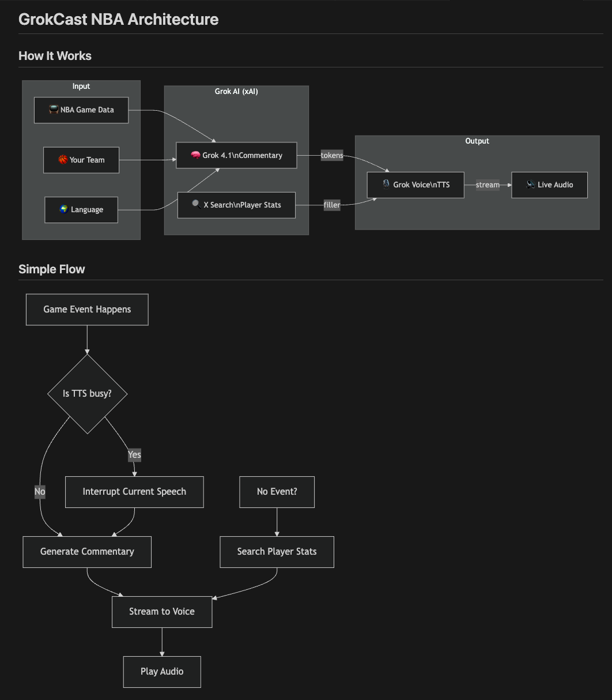The image size is (612, 700).
Task: Click the TV emoji in NBA Game Data node
Action: pos(54,110)
